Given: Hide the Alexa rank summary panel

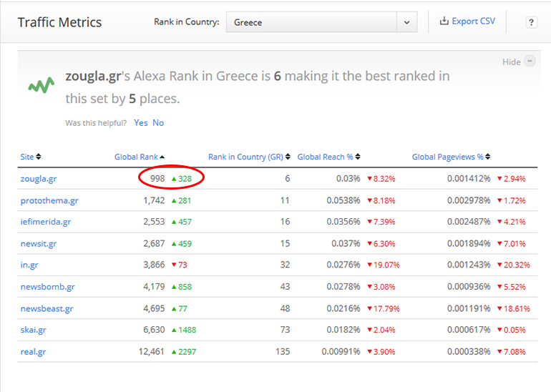Looking at the screenshot, I should pos(530,62).
